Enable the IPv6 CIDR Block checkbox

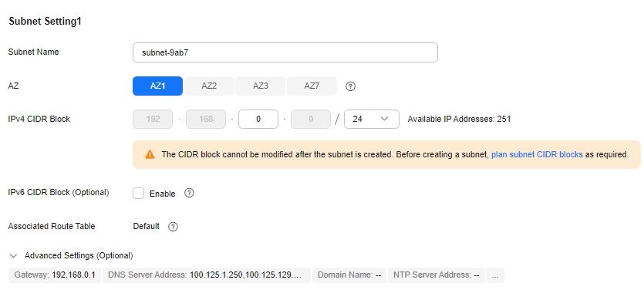click(x=138, y=194)
